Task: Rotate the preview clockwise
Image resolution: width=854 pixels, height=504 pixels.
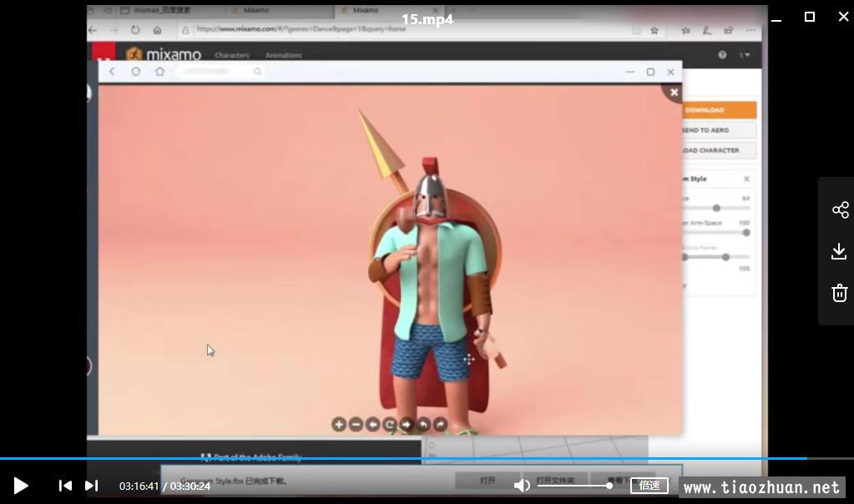Action: pyautogui.click(x=440, y=425)
